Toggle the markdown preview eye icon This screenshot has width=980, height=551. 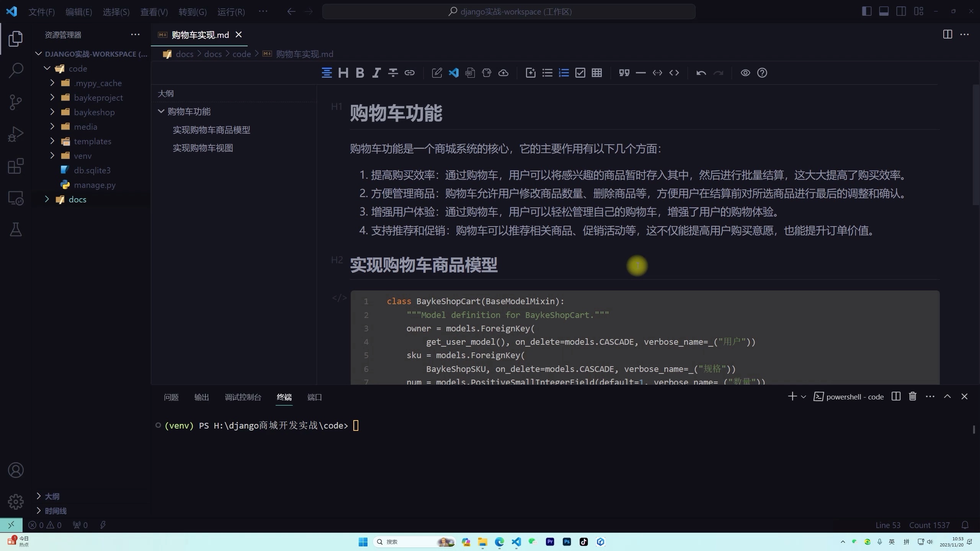click(745, 73)
